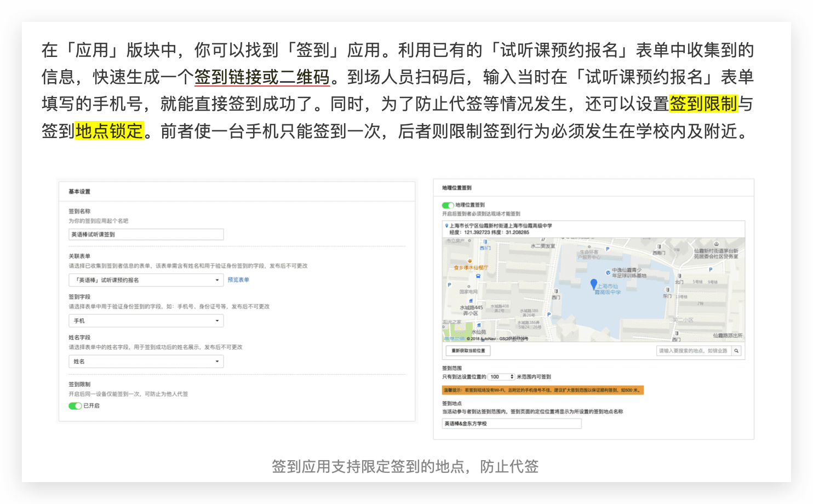Click the 上海市仙霞高级中学 map label
This screenshot has height=504, width=813.
tap(608, 289)
